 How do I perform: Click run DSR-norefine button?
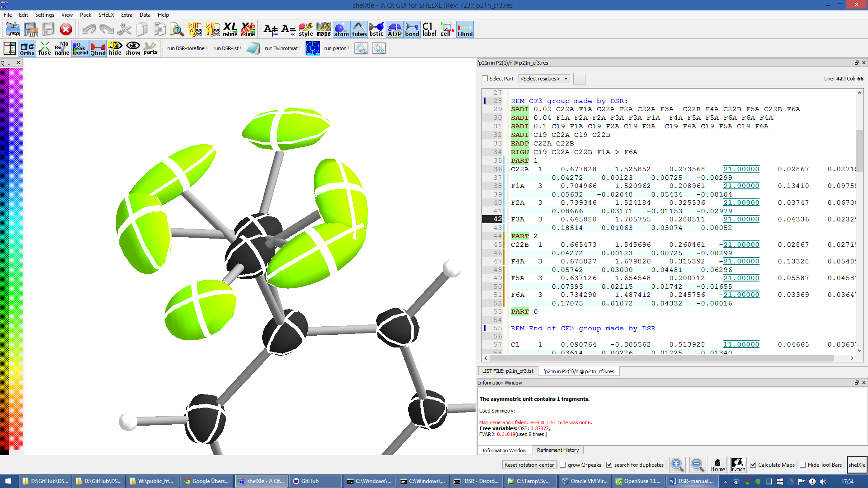coord(187,48)
